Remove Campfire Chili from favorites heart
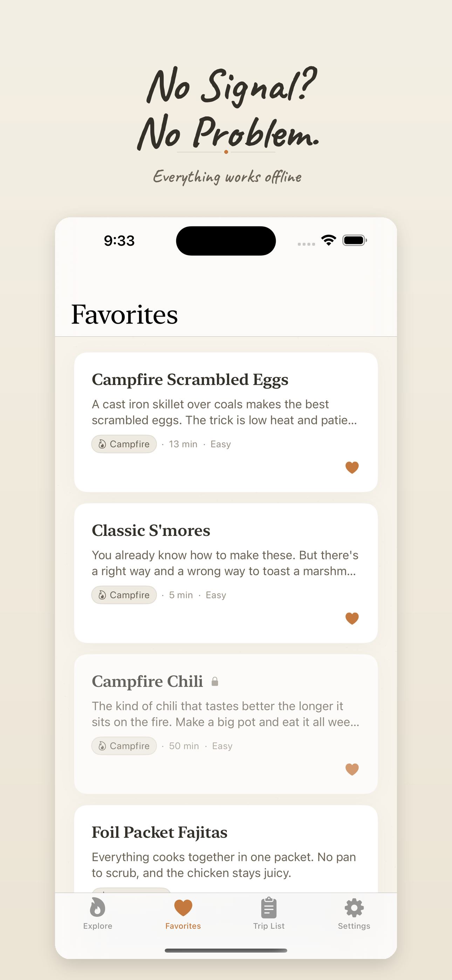 click(x=352, y=769)
